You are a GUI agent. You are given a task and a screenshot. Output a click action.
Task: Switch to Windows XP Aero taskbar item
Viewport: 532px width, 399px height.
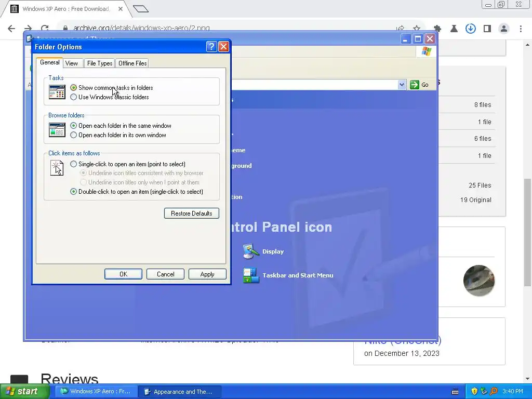pyautogui.click(x=96, y=391)
